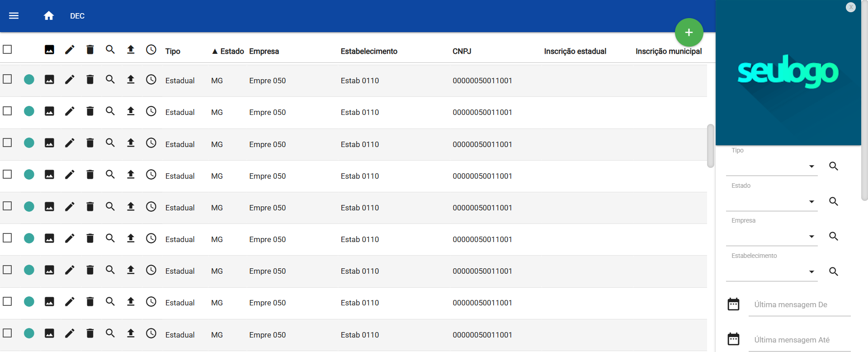
Task: Click the header pencil edit icon
Action: pos(70,50)
